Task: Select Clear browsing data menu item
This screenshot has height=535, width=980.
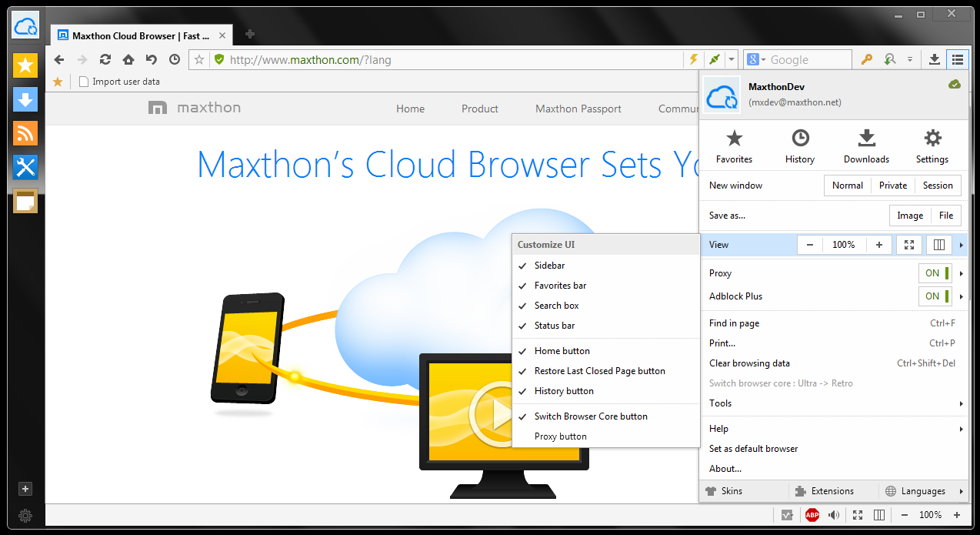Action: [x=749, y=363]
